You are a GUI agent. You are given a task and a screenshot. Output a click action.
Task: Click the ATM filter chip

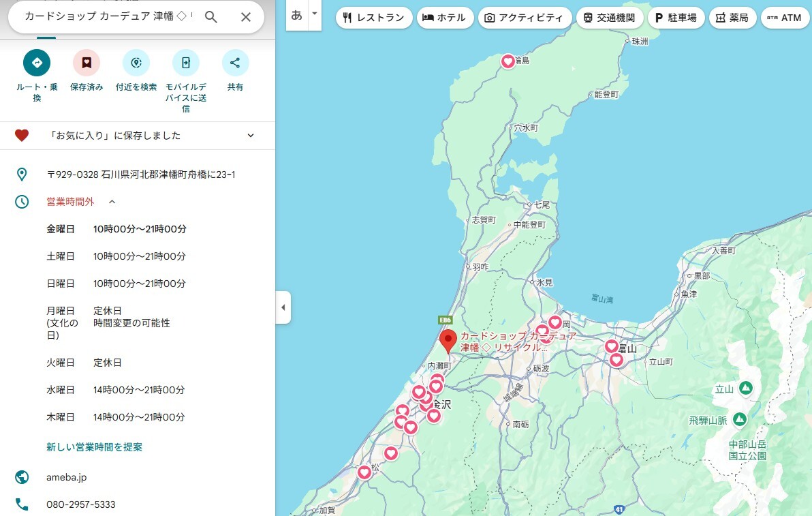click(x=784, y=18)
